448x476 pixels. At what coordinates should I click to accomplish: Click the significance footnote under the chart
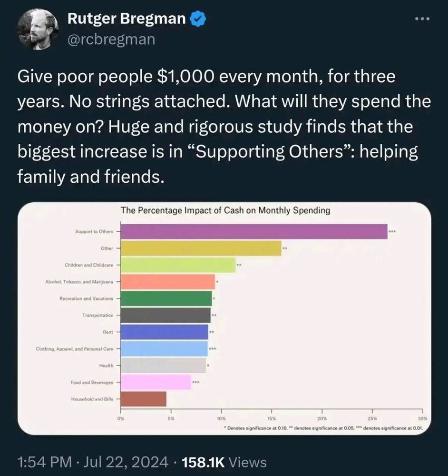(x=323, y=428)
